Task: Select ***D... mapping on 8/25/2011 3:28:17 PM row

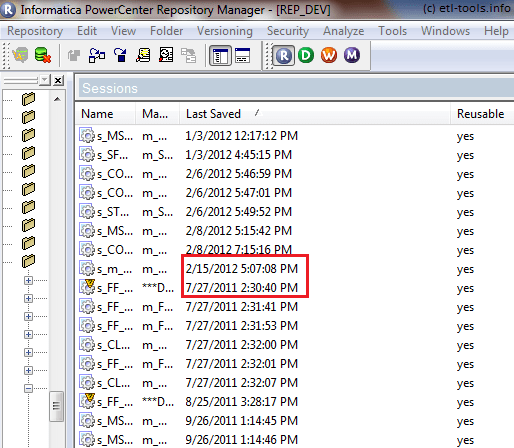Action: point(158,402)
